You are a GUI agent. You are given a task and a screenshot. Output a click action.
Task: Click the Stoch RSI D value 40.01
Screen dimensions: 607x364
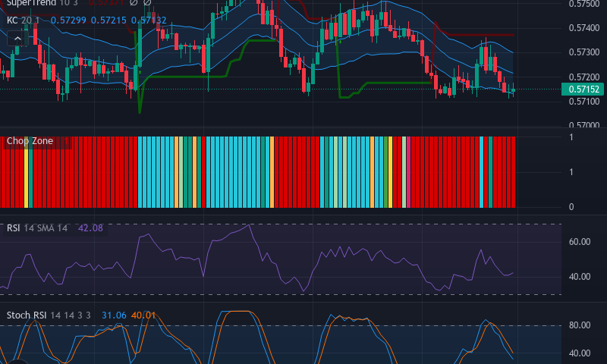[x=143, y=315]
